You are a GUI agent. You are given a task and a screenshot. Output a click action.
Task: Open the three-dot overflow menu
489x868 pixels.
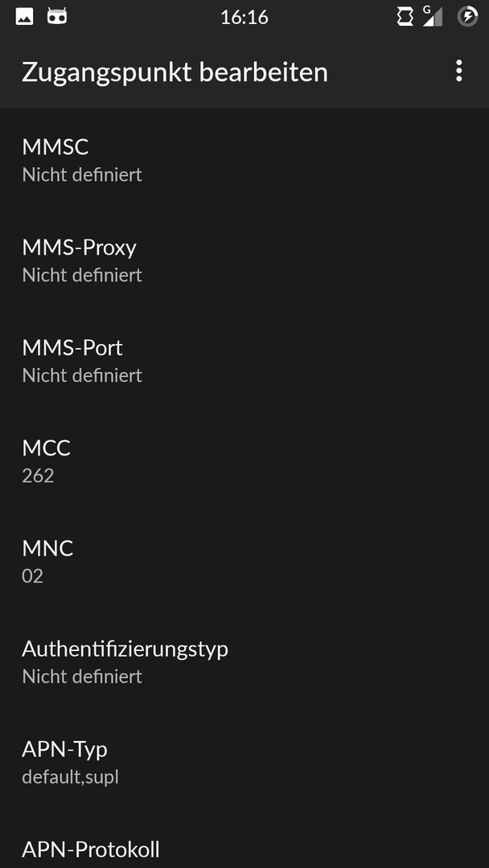(x=458, y=72)
